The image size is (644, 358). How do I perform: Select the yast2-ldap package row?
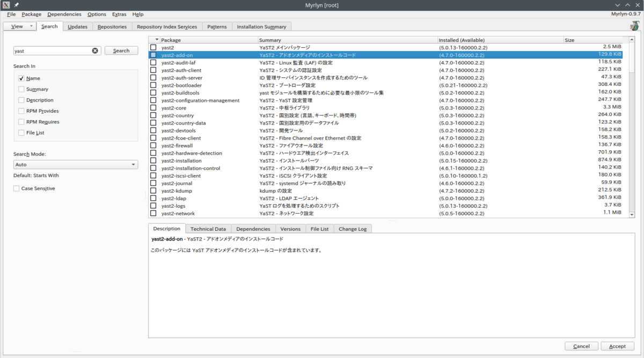coord(385,198)
